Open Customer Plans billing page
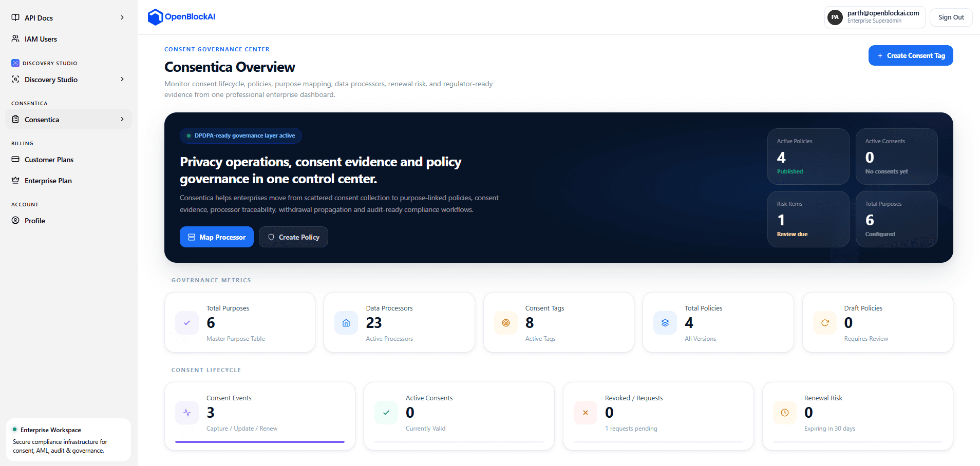Screen dimensions: 980x466 point(68,159)
